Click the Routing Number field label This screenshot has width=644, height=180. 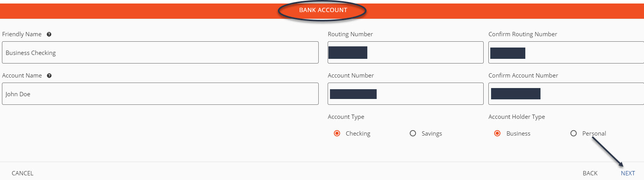pyautogui.click(x=350, y=34)
